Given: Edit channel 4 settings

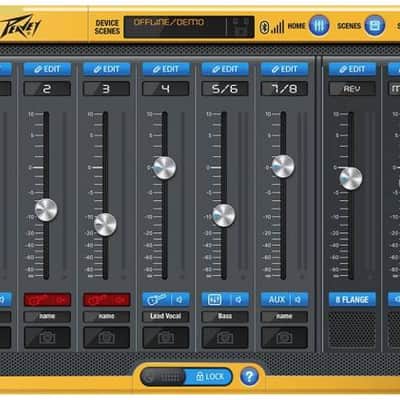Looking at the screenshot, I should pos(166,69).
